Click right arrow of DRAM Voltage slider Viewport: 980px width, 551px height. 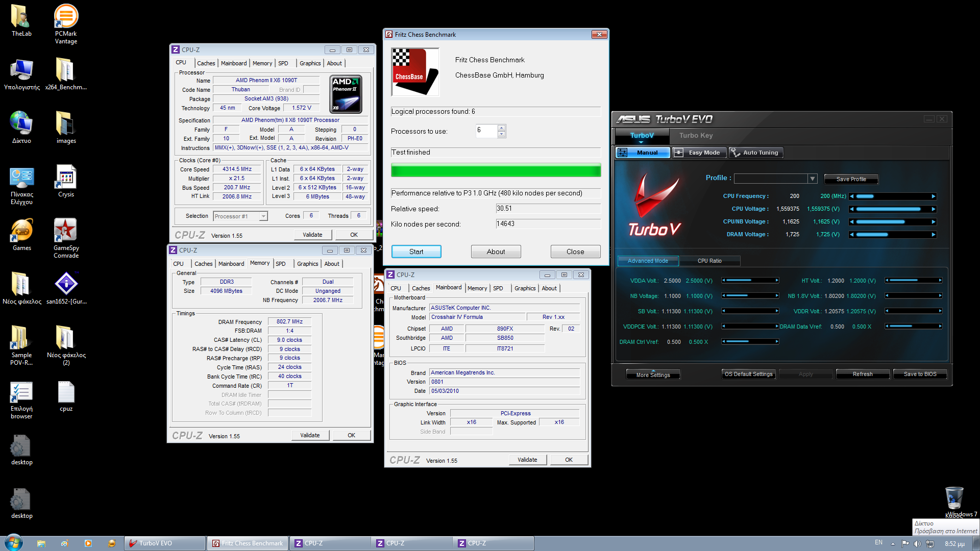(x=934, y=235)
